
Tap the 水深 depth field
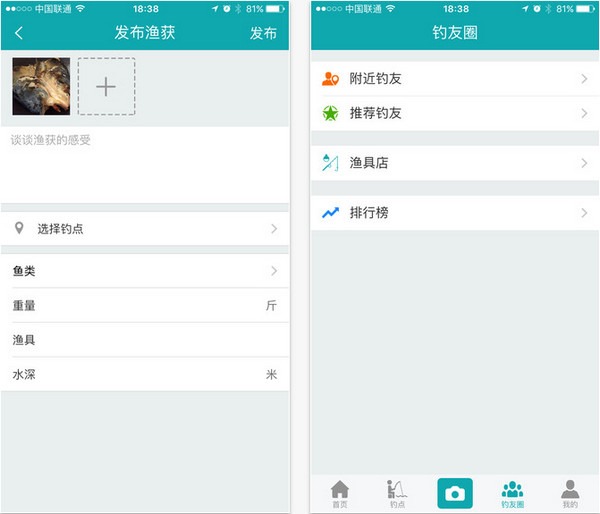pos(145,374)
